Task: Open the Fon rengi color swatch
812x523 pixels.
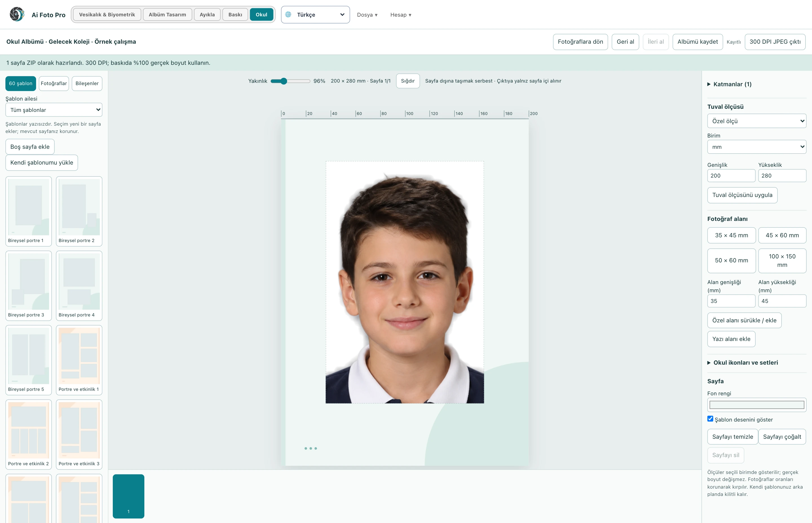Action: 757,405
